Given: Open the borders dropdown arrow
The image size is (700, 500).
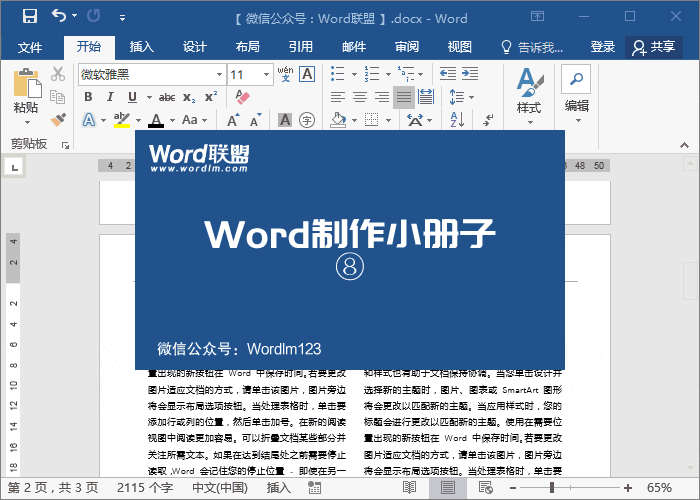Looking at the screenshot, I should click(x=388, y=121).
